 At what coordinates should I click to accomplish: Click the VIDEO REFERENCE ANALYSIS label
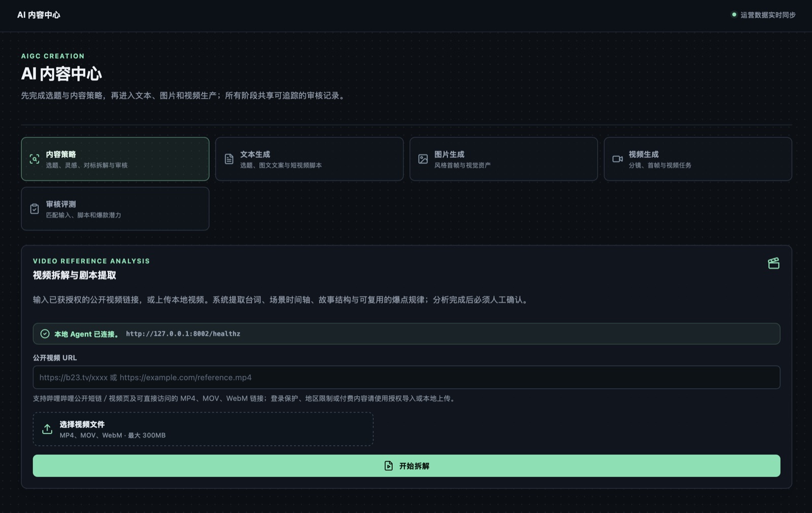[x=91, y=261]
